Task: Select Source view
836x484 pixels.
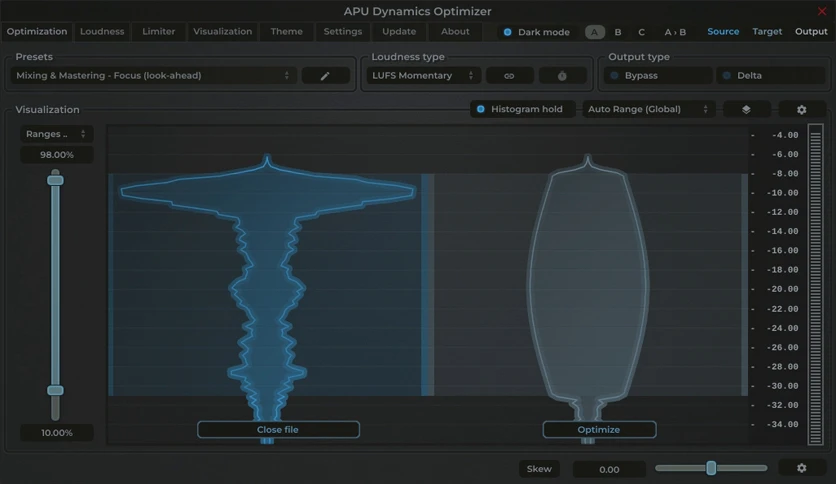Action: point(723,31)
